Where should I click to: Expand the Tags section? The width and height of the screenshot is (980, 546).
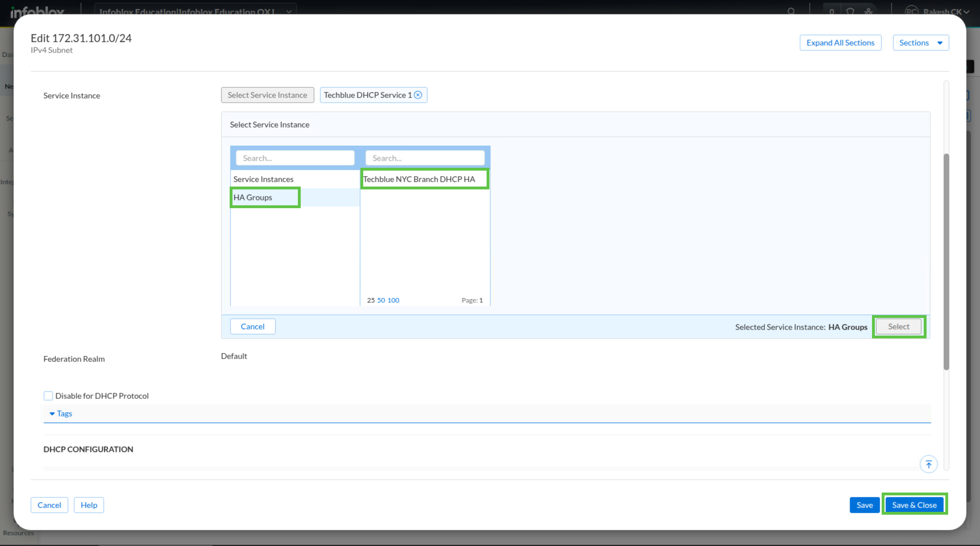point(61,413)
